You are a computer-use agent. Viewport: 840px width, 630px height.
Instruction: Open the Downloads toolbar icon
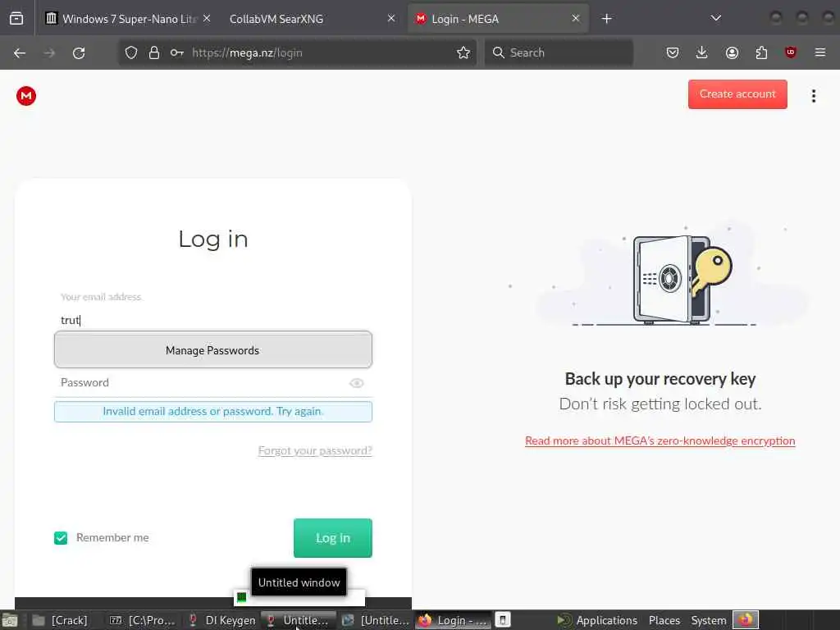(702, 52)
